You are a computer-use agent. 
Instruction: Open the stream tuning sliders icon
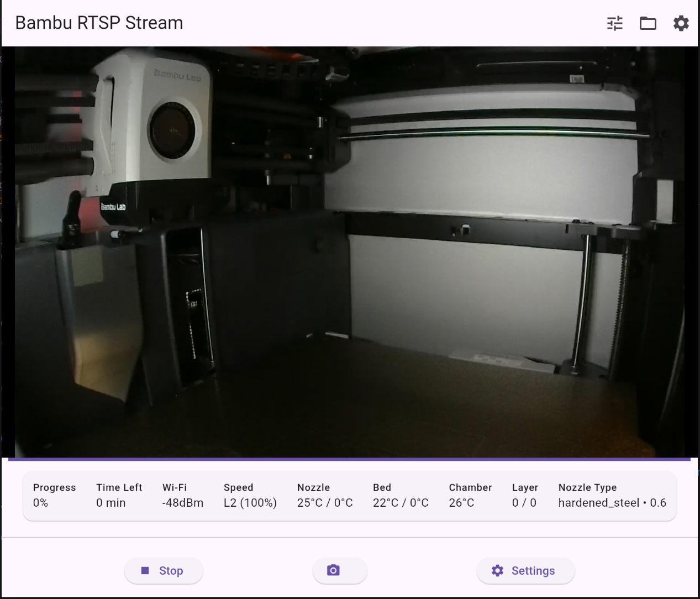click(x=614, y=23)
